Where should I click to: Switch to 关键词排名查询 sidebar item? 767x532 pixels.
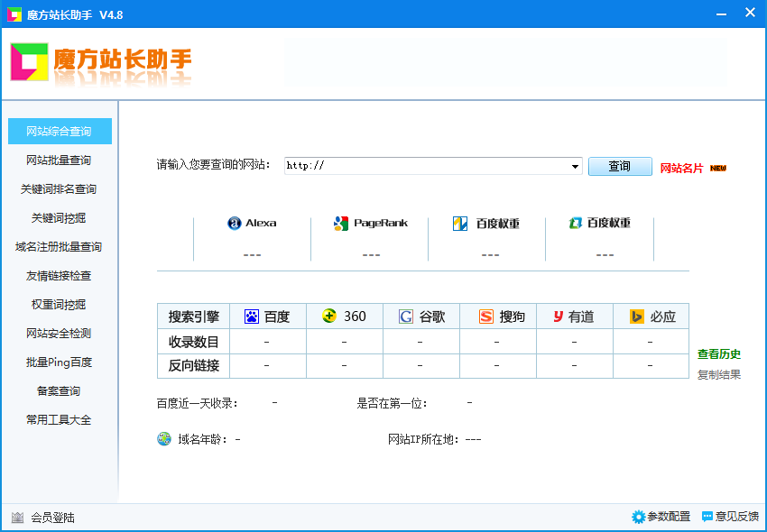point(59,189)
